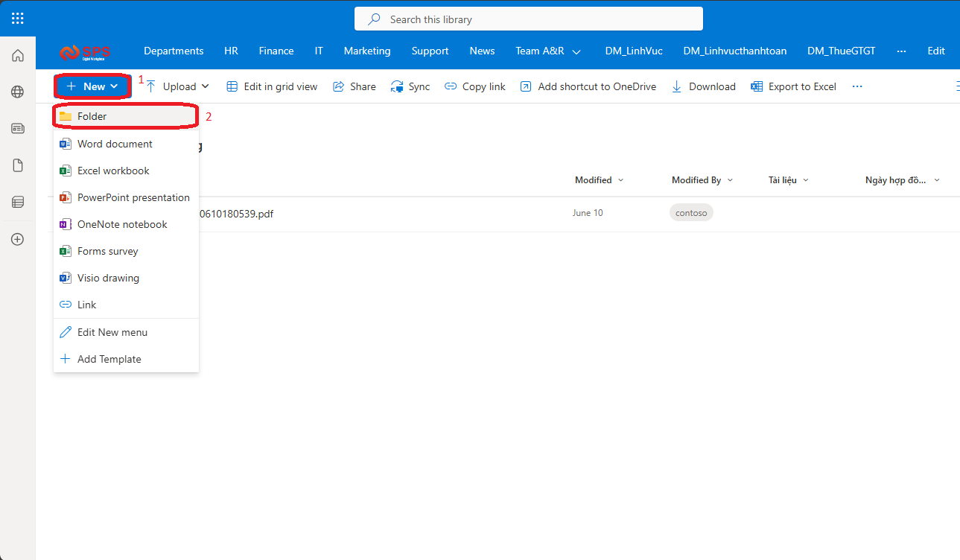Click the Search this library box

point(528,19)
